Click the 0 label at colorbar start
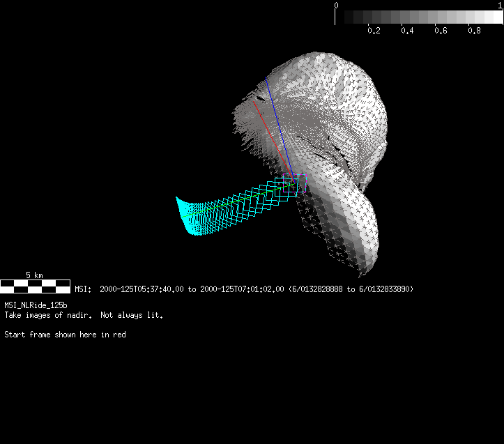504x444 pixels. pos(337,5)
